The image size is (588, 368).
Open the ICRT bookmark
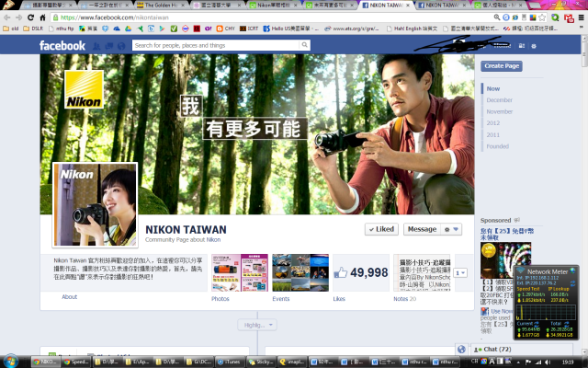(249, 29)
